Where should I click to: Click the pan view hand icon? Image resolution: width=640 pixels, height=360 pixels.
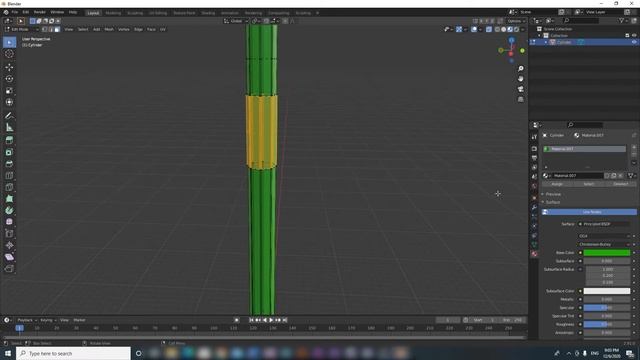click(520, 79)
